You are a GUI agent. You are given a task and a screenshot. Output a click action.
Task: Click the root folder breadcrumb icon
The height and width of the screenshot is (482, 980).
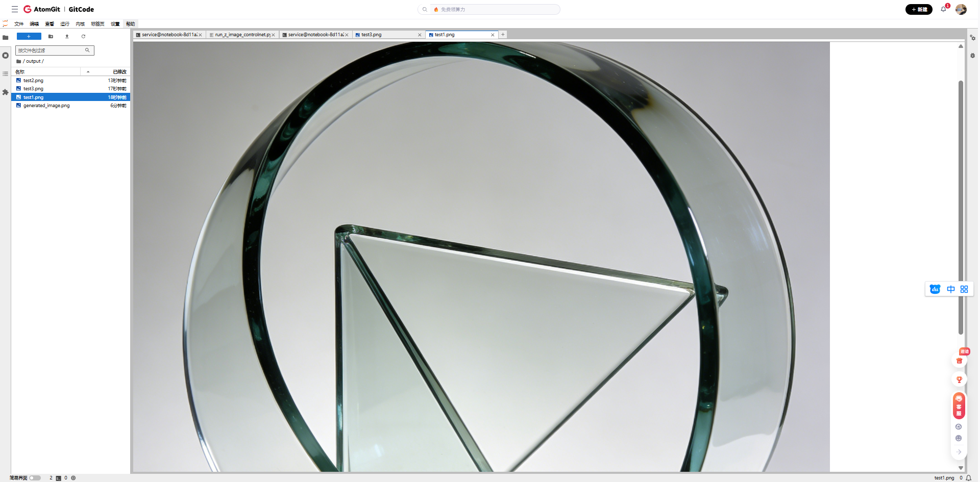pos(19,61)
